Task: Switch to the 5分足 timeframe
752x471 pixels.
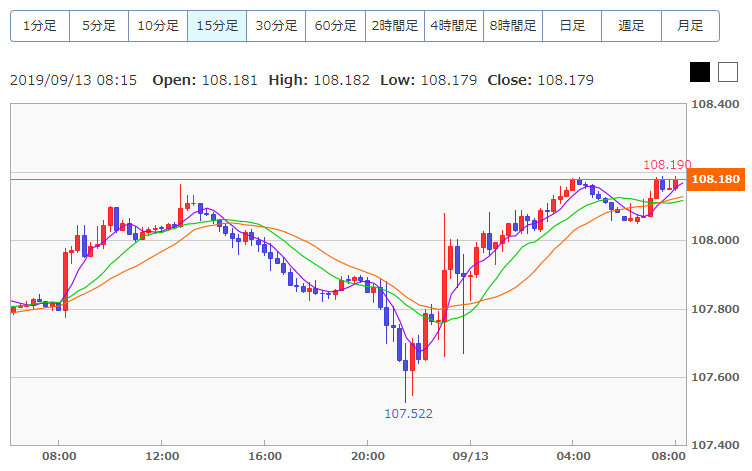Action: pos(99,26)
